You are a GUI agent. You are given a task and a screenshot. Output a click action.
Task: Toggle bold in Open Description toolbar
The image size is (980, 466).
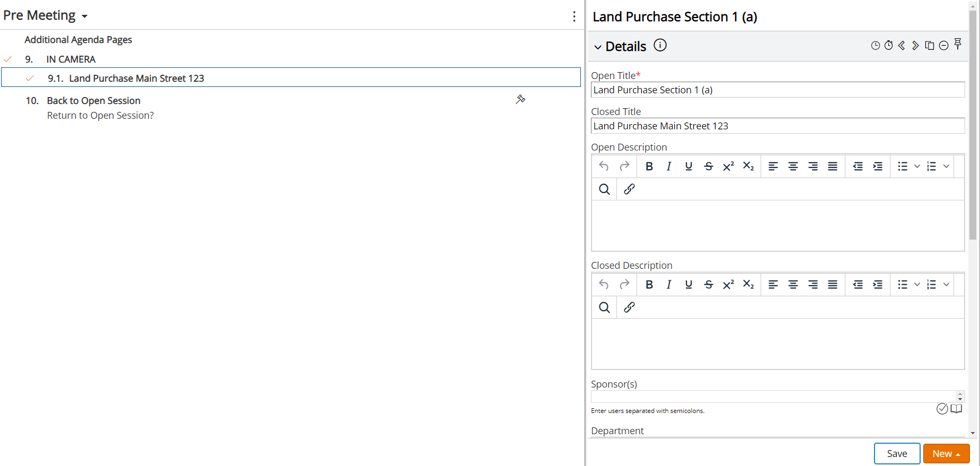click(649, 166)
